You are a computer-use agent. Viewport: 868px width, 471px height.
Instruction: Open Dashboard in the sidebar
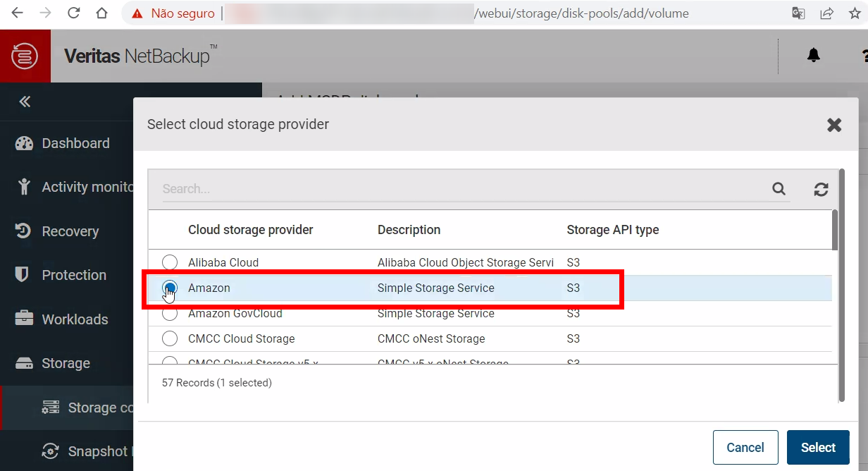(75, 143)
